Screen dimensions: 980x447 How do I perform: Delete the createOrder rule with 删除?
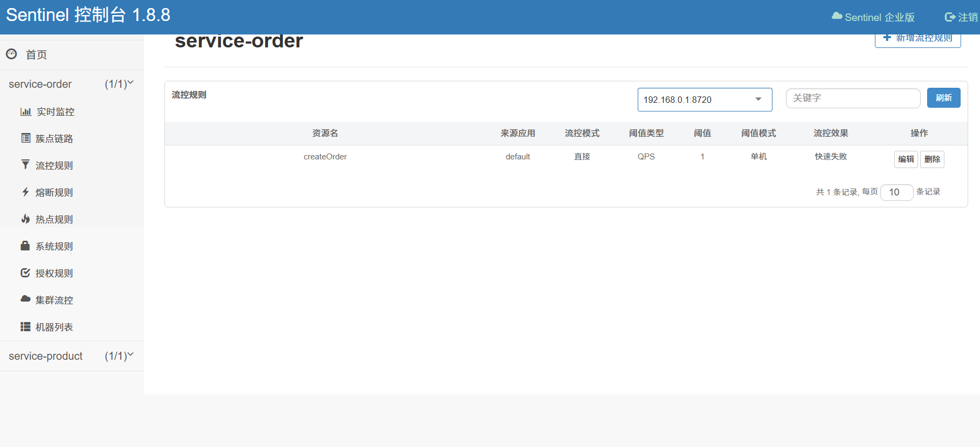pos(932,159)
